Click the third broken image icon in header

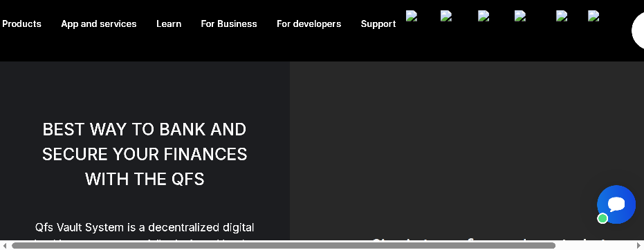[484, 16]
